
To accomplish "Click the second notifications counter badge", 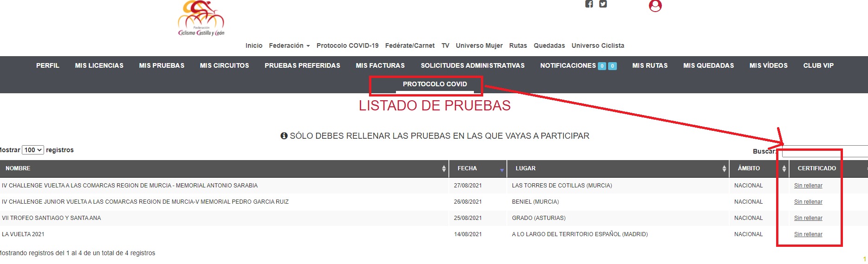I will 613,66.
